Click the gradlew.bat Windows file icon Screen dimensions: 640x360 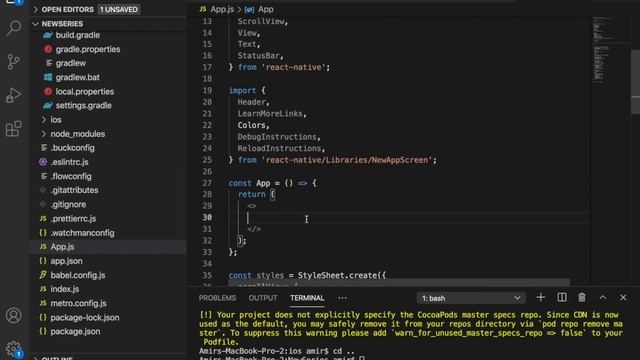coord(48,77)
